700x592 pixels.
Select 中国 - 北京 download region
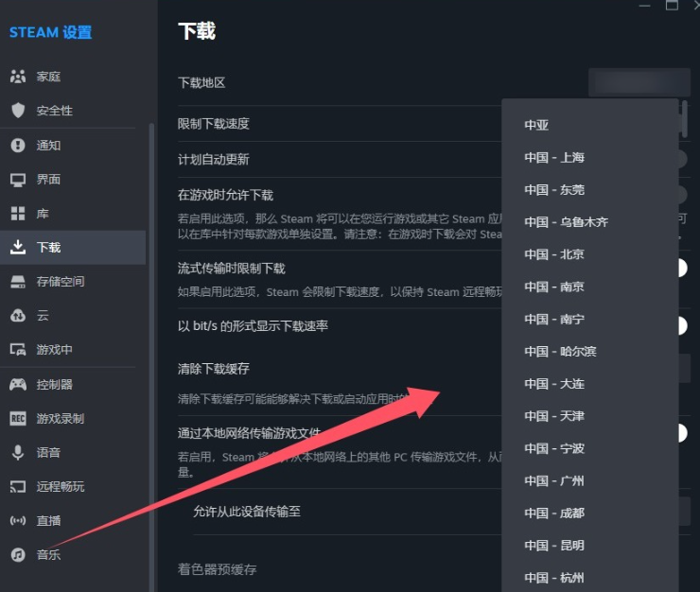click(589, 254)
